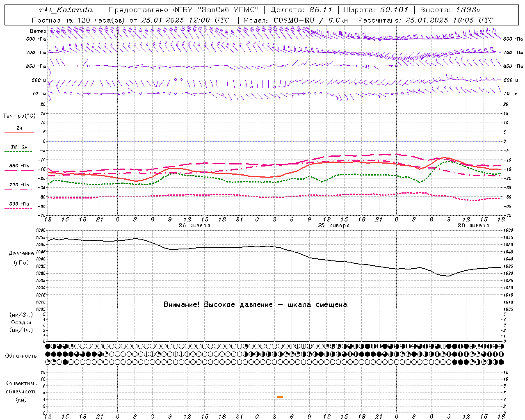525x420 pixels.
Task: Click the Давление pressure panel label
Action: coord(21,253)
